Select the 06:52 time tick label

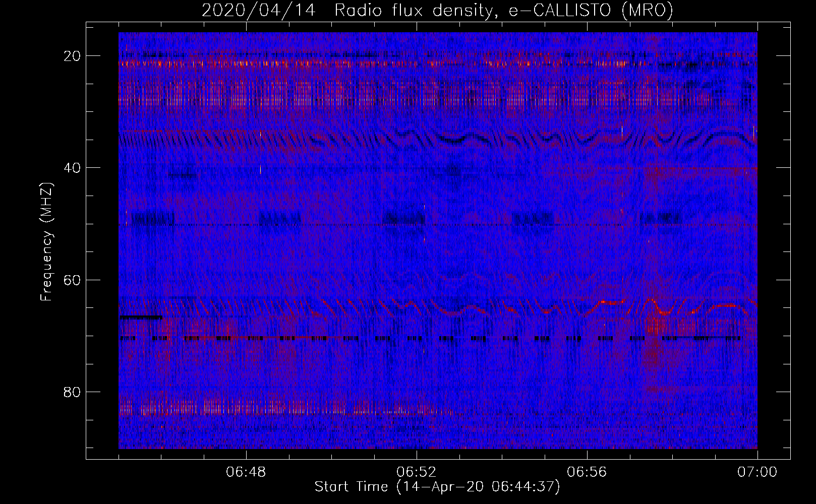[416, 472]
